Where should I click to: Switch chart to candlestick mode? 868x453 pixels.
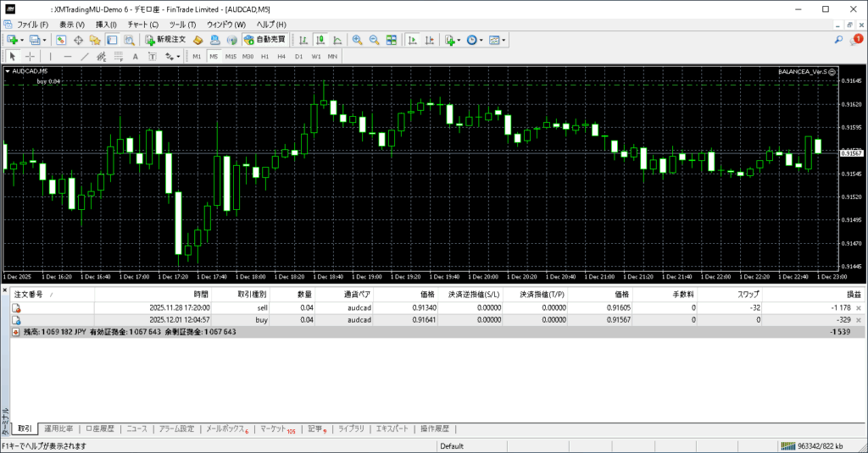tap(321, 40)
